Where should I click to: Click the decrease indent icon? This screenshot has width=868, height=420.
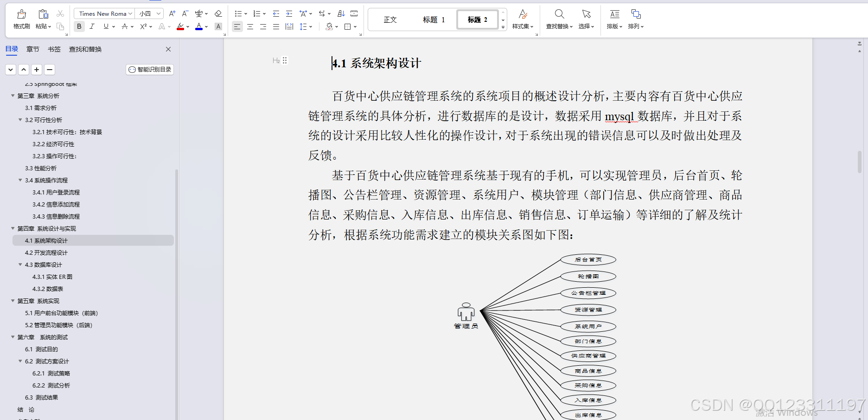(276, 13)
